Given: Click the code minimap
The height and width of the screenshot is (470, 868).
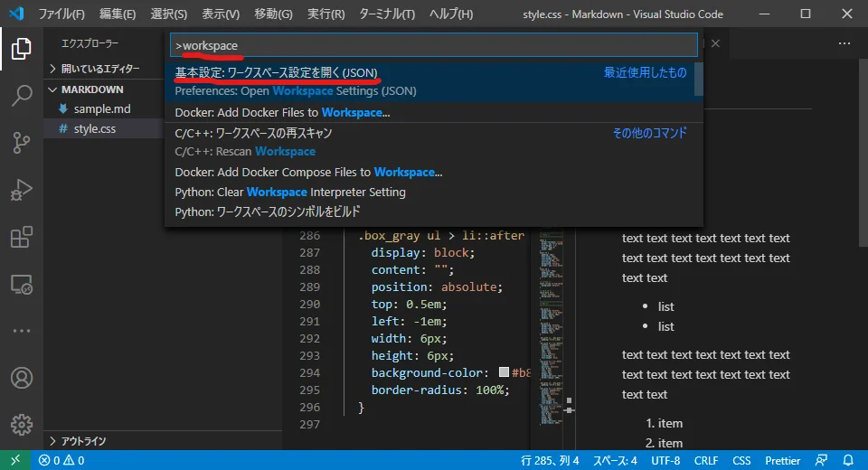Looking at the screenshot, I should pos(551,326).
